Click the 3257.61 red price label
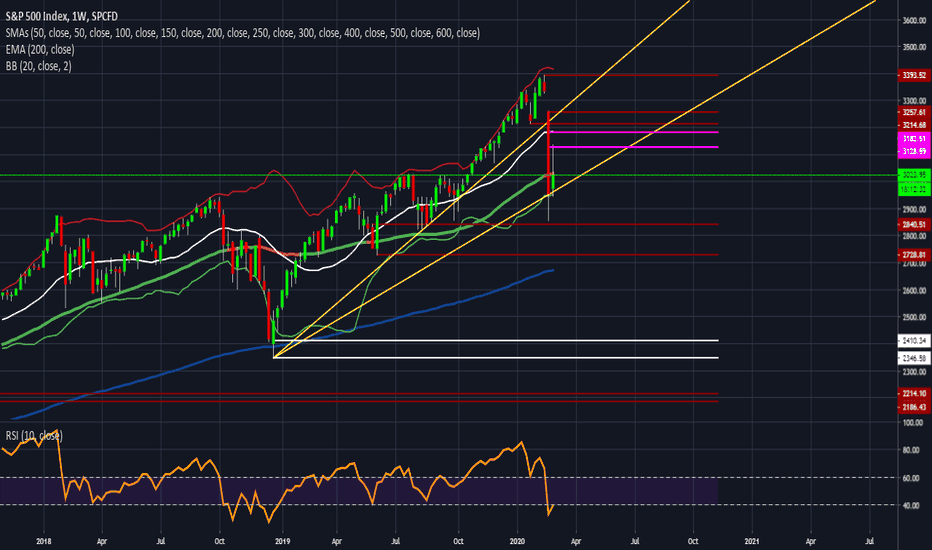 click(914, 112)
